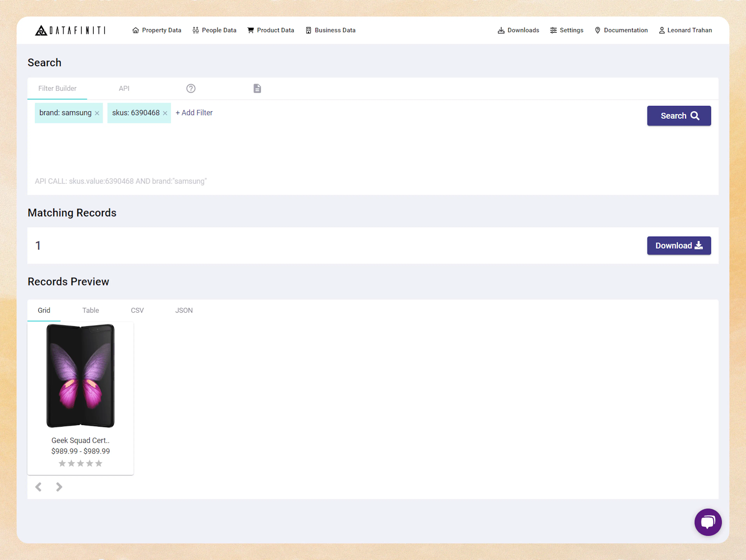Open the Add Filter selector
Viewport: 746px width, 560px height.
[x=194, y=113]
